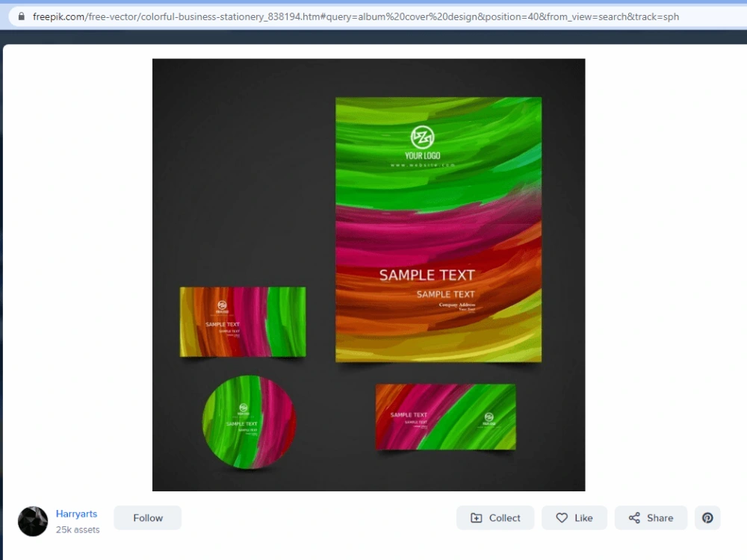
Task: Open the Share options
Action: pyautogui.click(x=651, y=517)
